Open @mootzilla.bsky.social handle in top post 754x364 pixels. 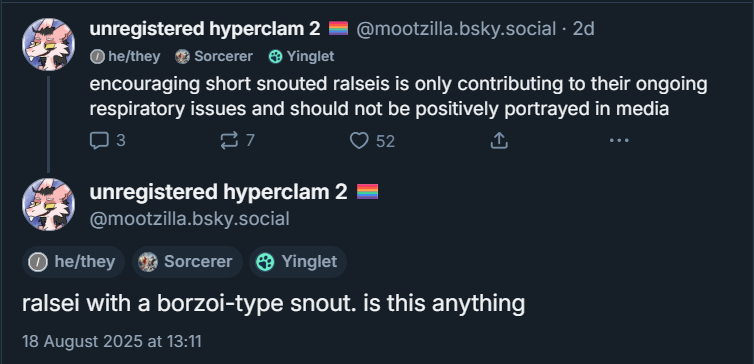(x=456, y=29)
